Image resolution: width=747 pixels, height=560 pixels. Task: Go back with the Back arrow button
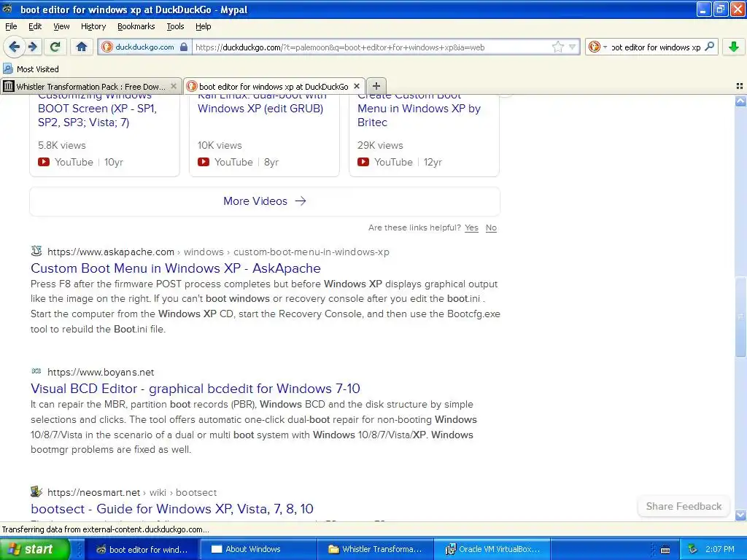(14, 47)
